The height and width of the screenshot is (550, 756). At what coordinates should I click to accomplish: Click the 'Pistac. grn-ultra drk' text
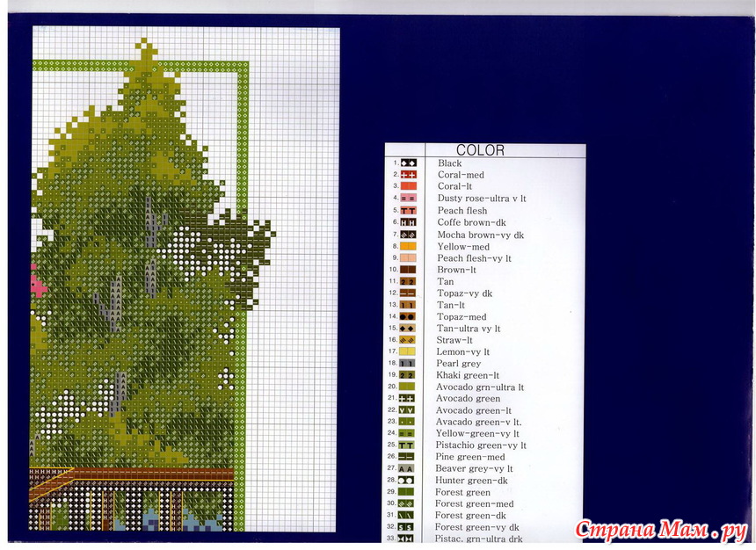point(478,539)
